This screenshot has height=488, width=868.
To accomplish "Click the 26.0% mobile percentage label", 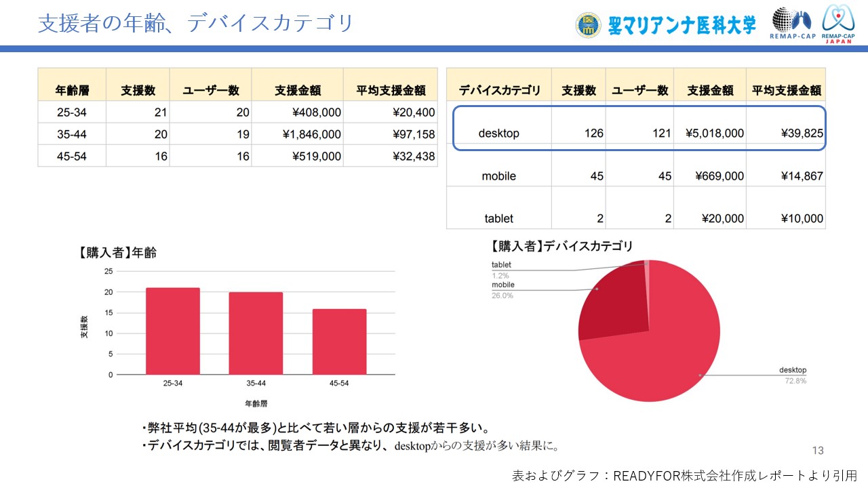I will (x=502, y=296).
